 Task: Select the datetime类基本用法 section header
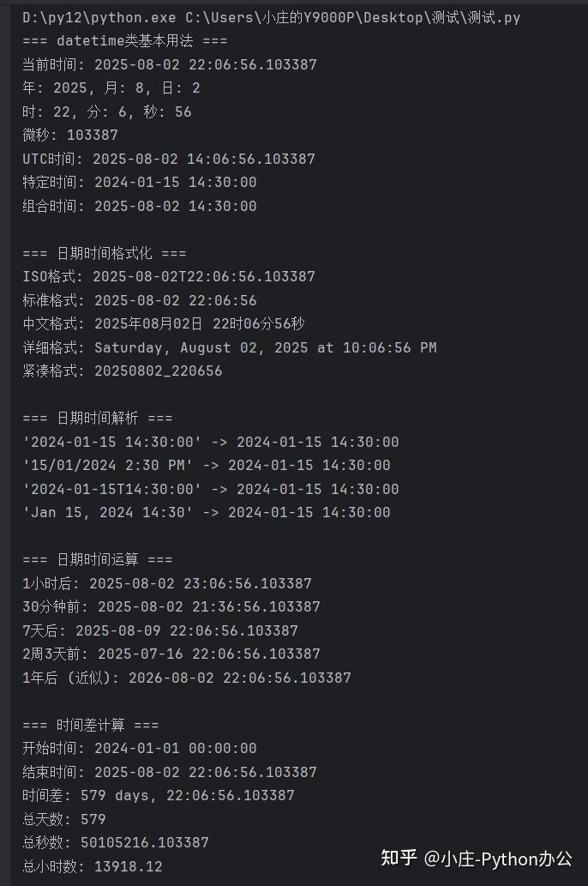(125, 40)
